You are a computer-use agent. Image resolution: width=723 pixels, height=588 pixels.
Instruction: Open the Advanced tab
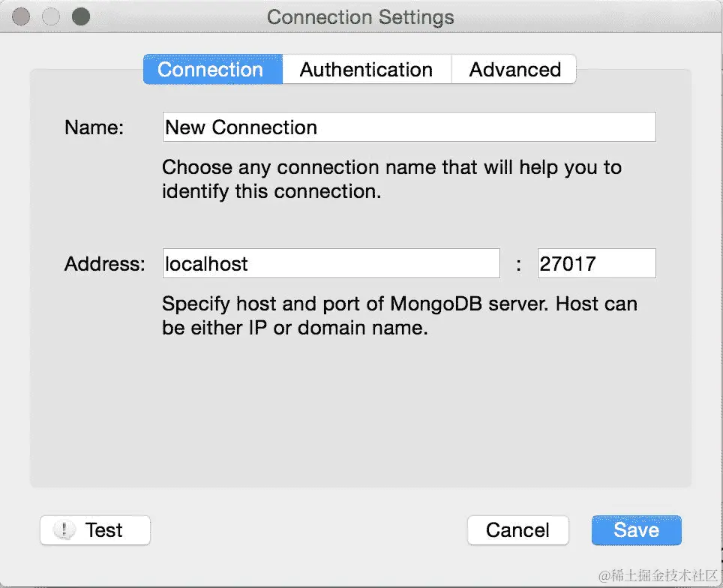click(x=514, y=70)
